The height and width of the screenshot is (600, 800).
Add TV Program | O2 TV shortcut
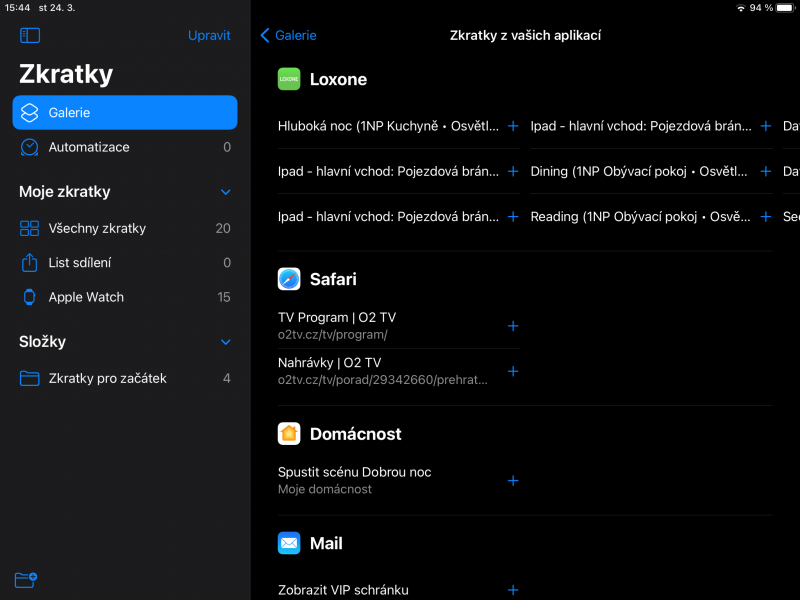(x=513, y=326)
